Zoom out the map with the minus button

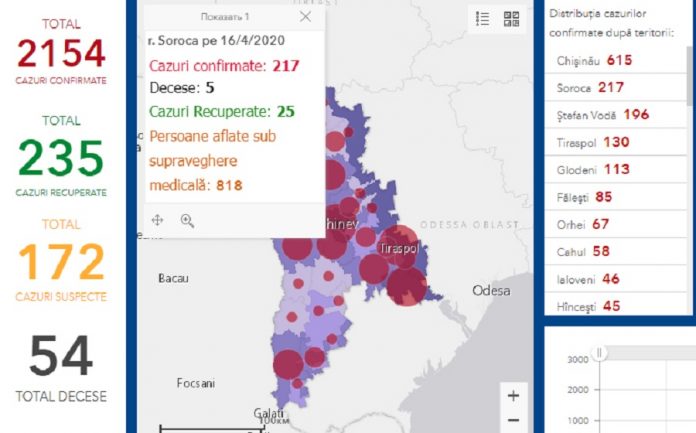513,420
